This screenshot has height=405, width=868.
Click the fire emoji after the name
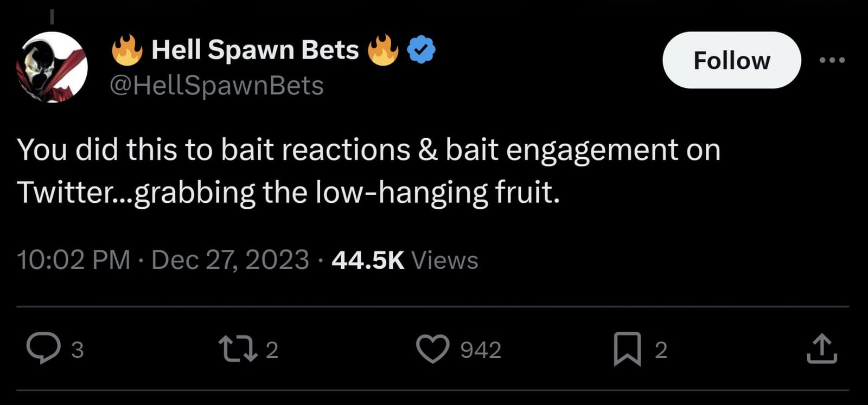[x=383, y=50]
